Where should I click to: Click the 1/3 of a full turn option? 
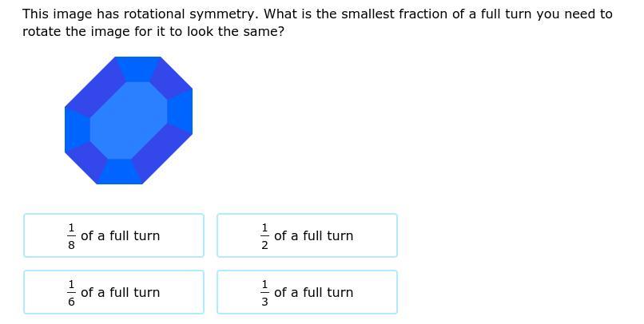click(x=307, y=292)
